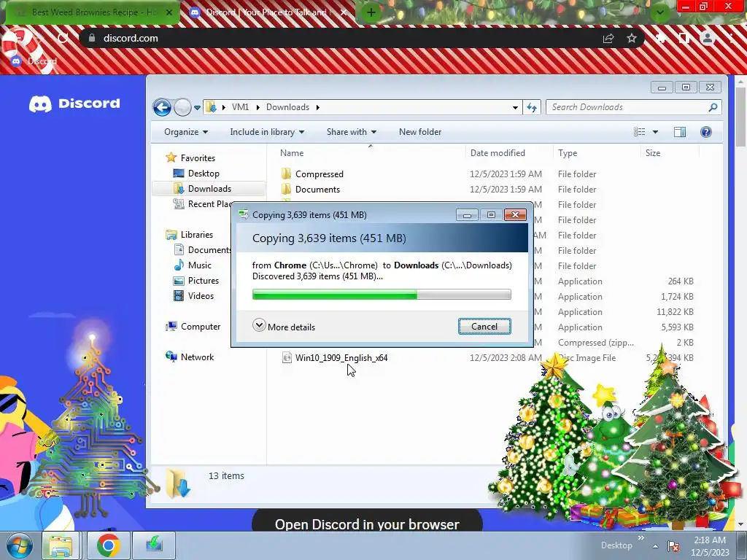Screen dimensions: 747x560
Task: Sort by the Type column header
Action: pyautogui.click(x=568, y=153)
